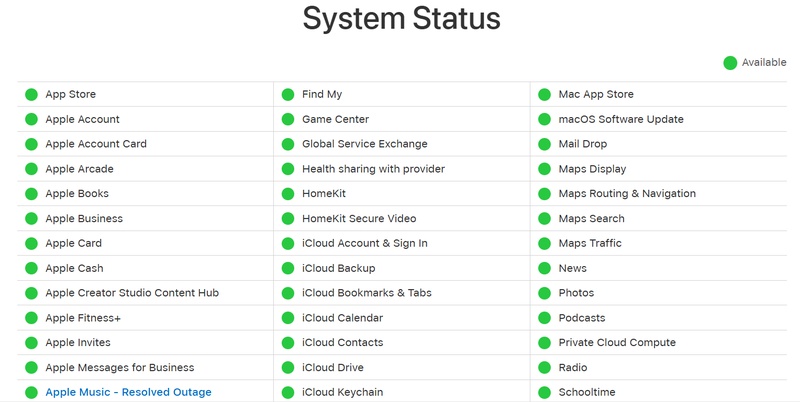Image resolution: width=800 pixels, height=402 pixels.
Task: Click the Maps Routing & Navigation entry
Action: (x=627, y=194)
